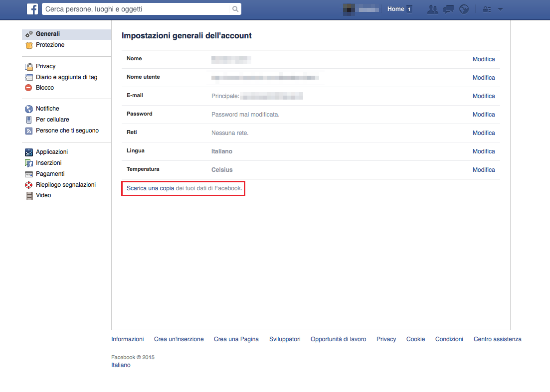Click the Video film icon
This screenshot has width=550, height=392.
(x=29, y=196)
